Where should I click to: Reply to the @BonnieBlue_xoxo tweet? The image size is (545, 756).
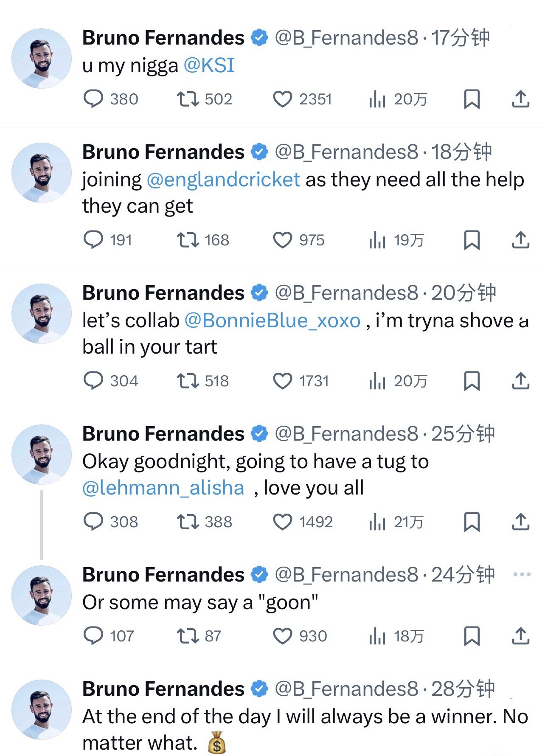coord(93,381)
